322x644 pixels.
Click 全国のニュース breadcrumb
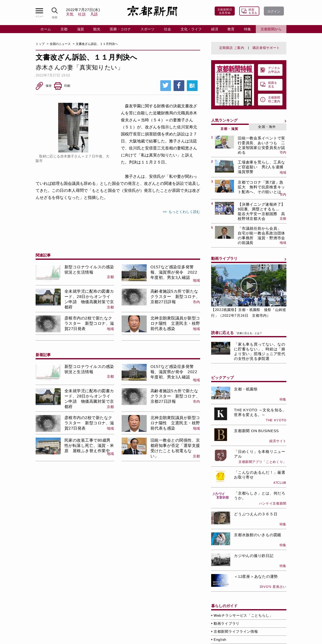coord(60,44)
